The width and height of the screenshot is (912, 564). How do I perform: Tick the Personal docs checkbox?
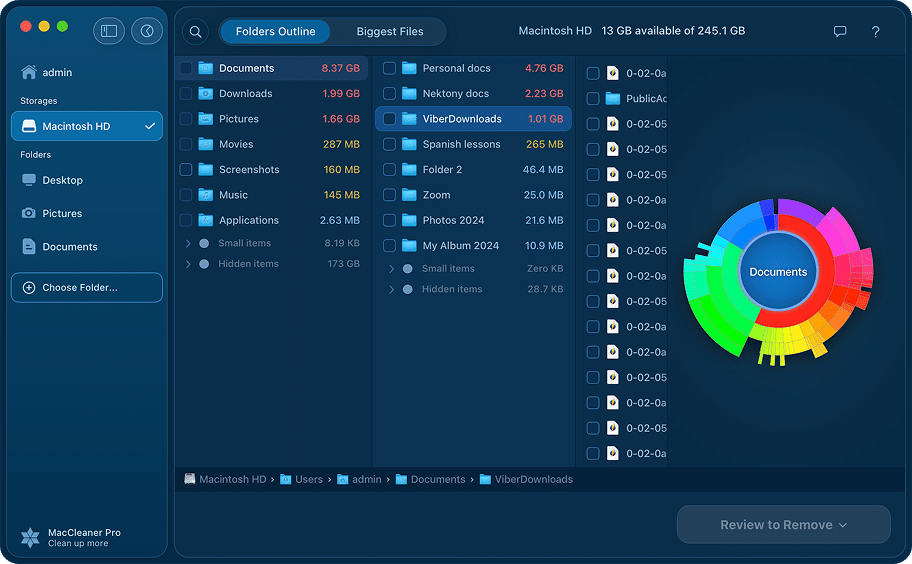click(x=390, y=69)
